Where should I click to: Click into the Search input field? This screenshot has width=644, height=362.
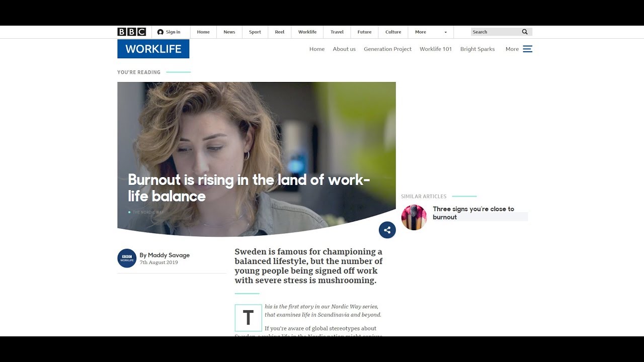pos(496,32)
